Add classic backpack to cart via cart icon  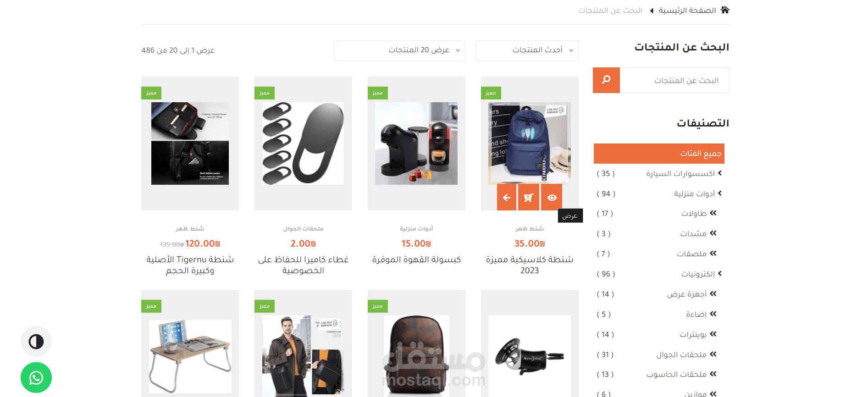coord(529,198)
